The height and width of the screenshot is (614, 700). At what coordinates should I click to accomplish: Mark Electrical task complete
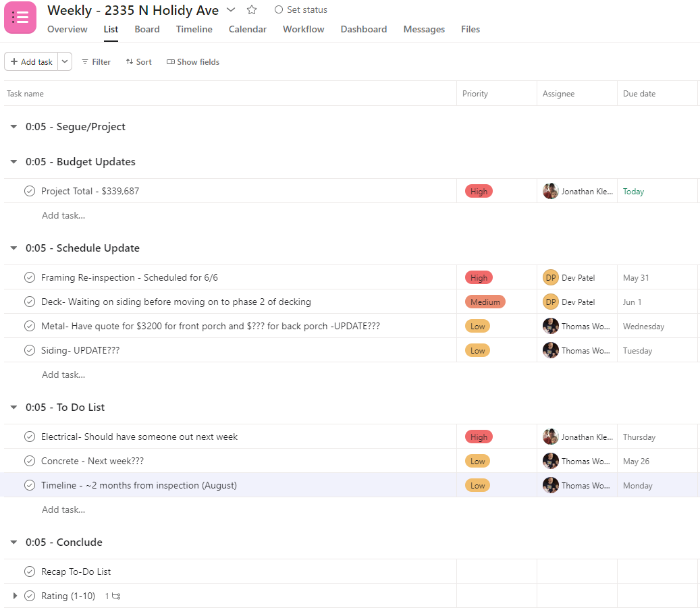[30, 437]
